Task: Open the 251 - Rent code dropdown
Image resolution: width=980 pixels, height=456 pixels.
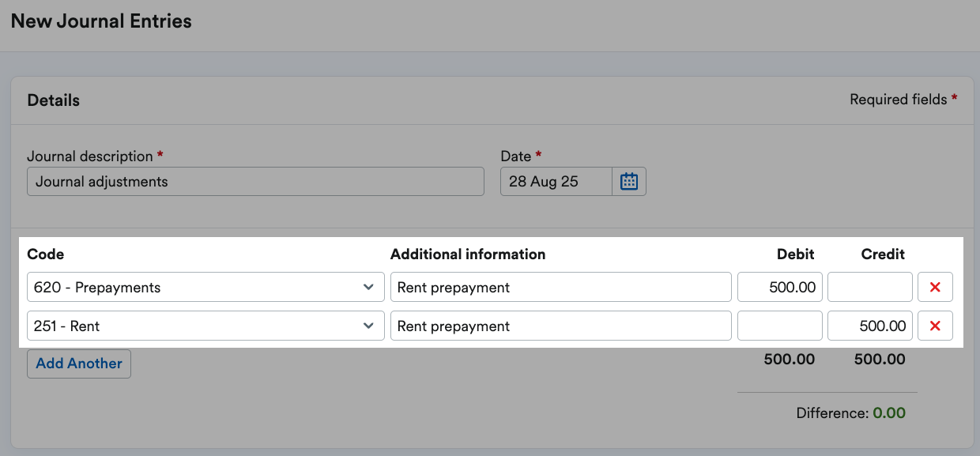Action: [x=205, y=326]
